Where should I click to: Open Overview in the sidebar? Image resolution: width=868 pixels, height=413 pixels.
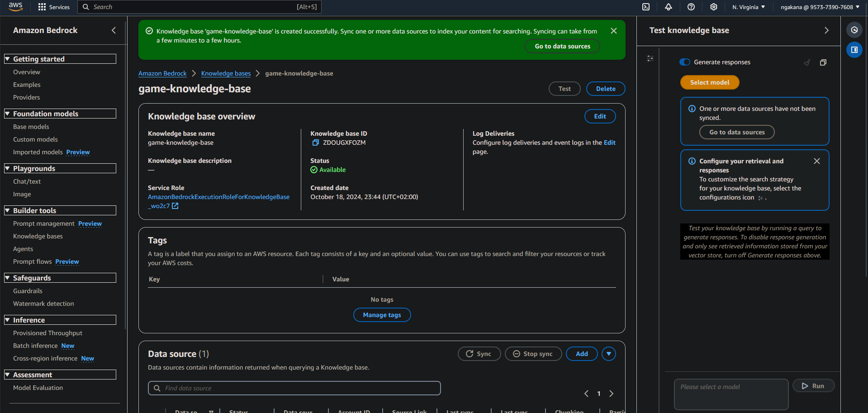click(x=27, y=72)
